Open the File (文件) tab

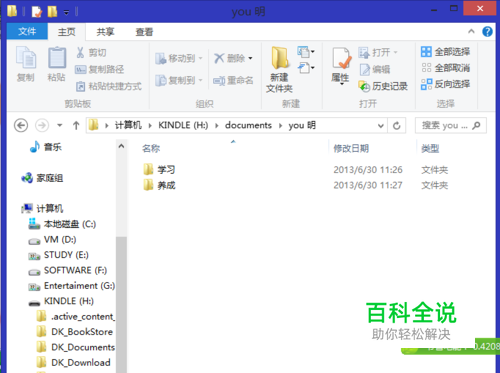(27, 31)
